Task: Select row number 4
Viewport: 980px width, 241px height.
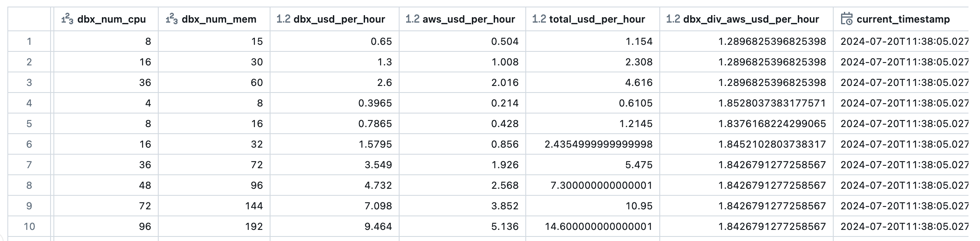Action: point(29,103)
